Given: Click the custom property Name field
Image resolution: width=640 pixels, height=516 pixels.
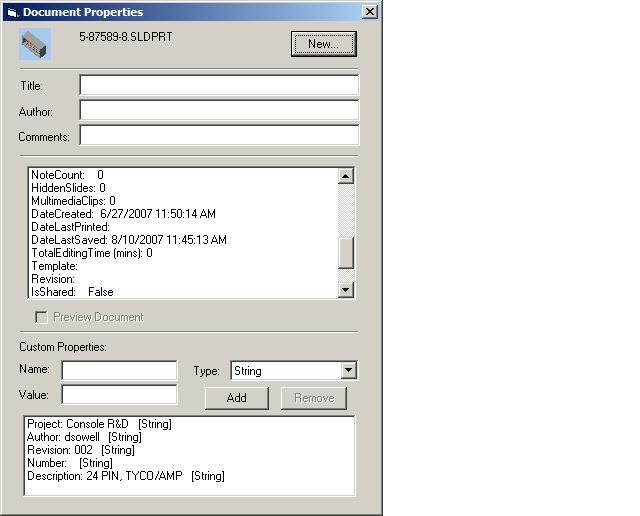Looking at the screenshot, I should tap(119, 370).
